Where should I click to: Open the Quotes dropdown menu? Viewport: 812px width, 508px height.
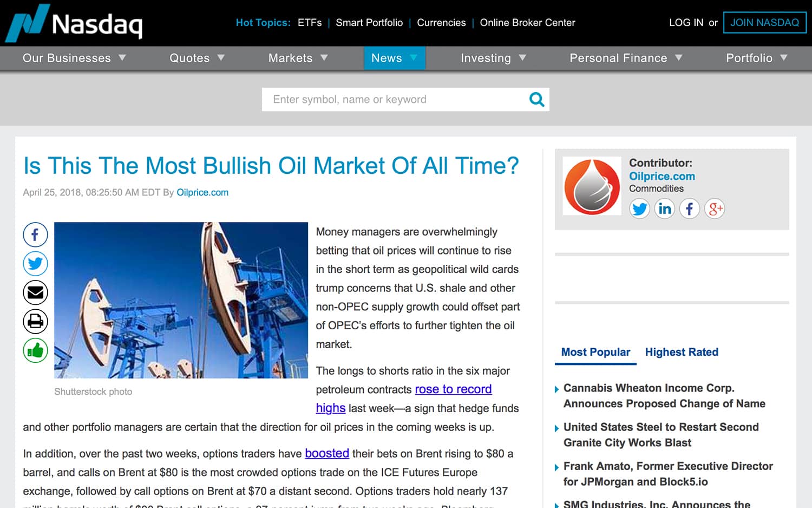point(197,58)
